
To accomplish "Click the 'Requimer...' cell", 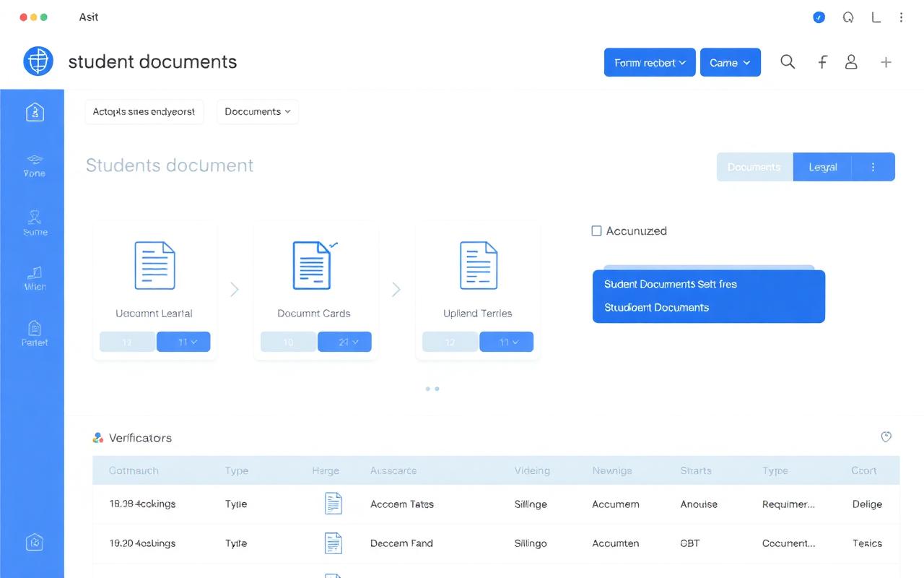I will [x=789, y=504].
